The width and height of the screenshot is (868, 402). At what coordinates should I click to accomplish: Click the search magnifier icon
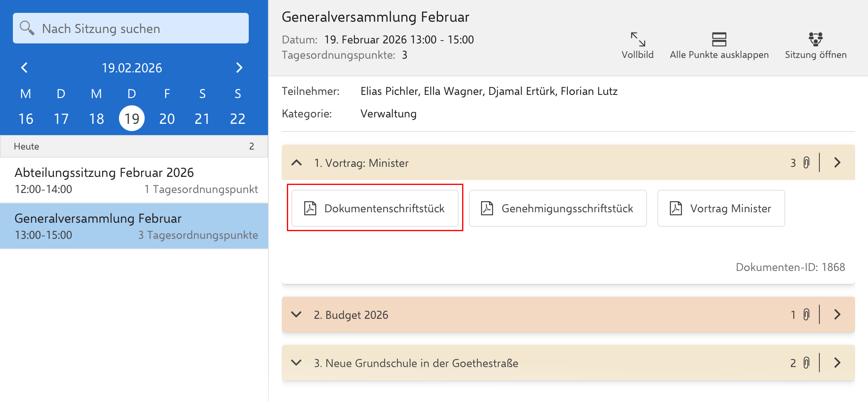[27, 28]
